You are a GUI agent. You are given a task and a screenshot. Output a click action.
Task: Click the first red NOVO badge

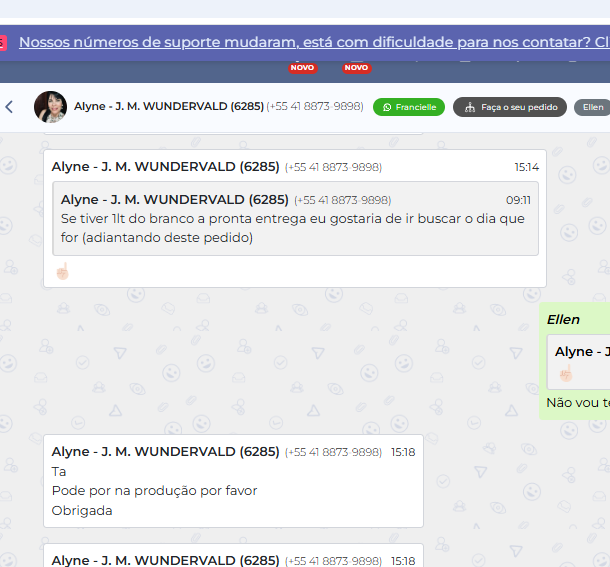coord(303,68)
